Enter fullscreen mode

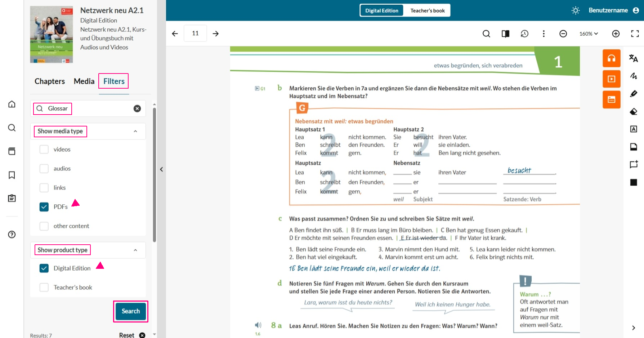coord(635,34)
